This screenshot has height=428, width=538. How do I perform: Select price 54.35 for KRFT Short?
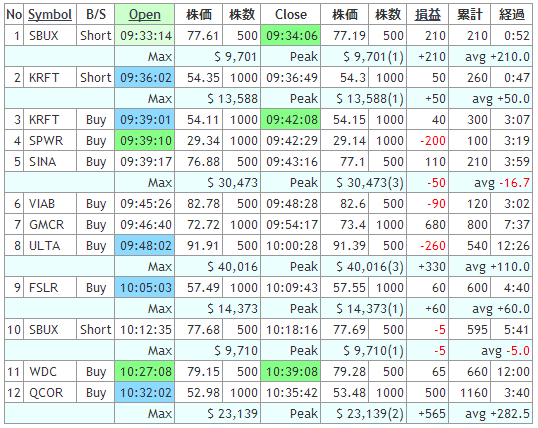(203, 78)
